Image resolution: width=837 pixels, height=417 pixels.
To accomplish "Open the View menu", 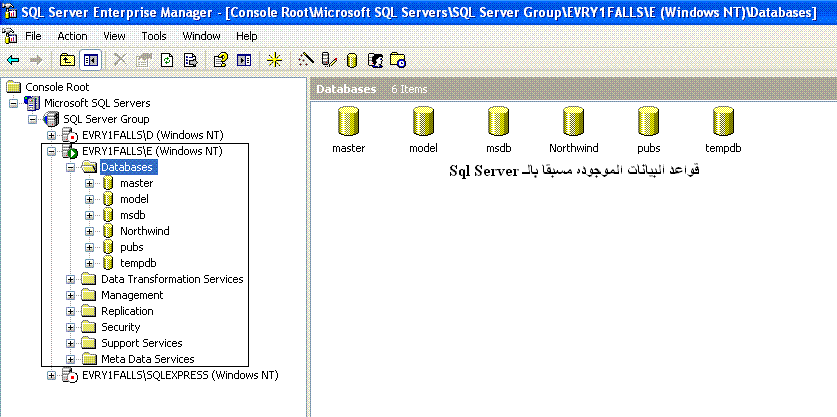I will pos(114,36).
